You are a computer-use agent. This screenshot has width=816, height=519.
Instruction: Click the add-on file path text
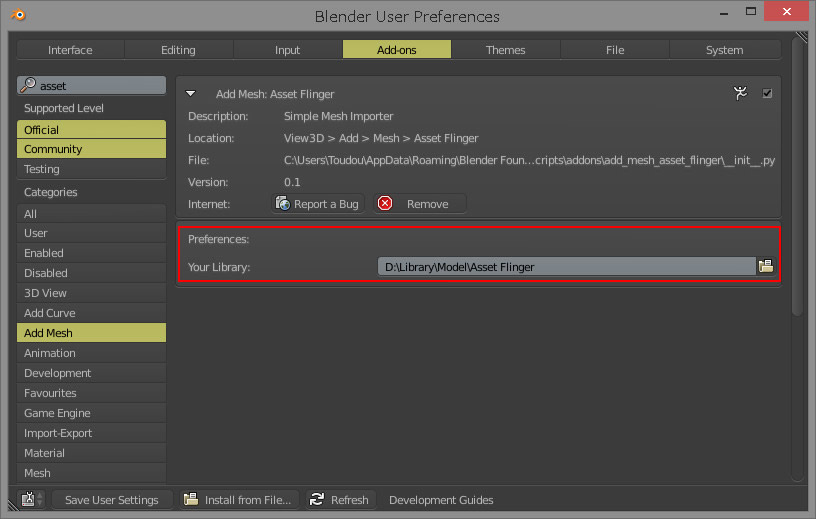[529, 160]
